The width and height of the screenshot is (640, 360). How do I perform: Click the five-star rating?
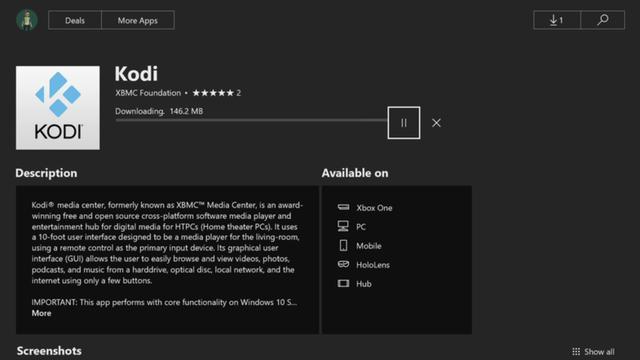[213, 93]
